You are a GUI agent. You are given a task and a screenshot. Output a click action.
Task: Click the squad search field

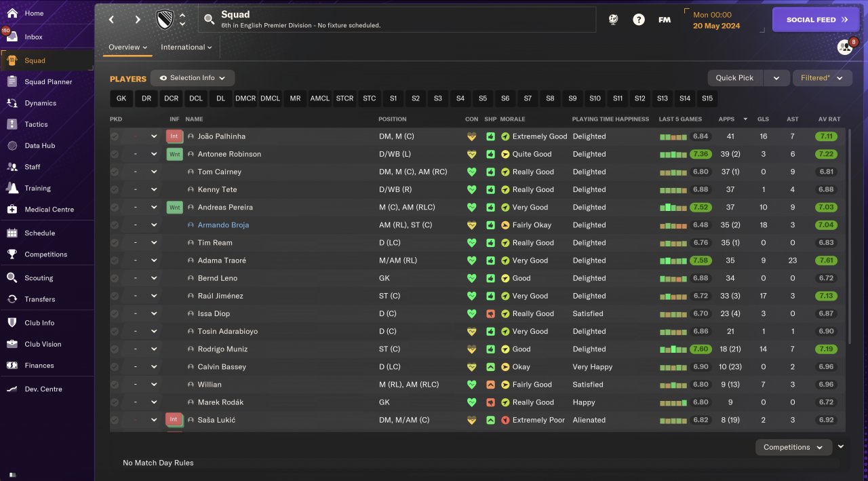397,20
